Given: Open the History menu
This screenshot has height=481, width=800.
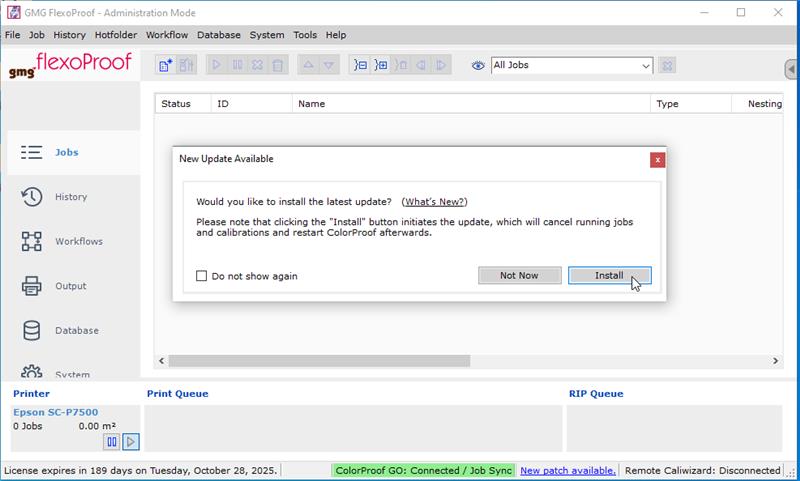Looking at the screenshot, I should click(x=69, y=35).
